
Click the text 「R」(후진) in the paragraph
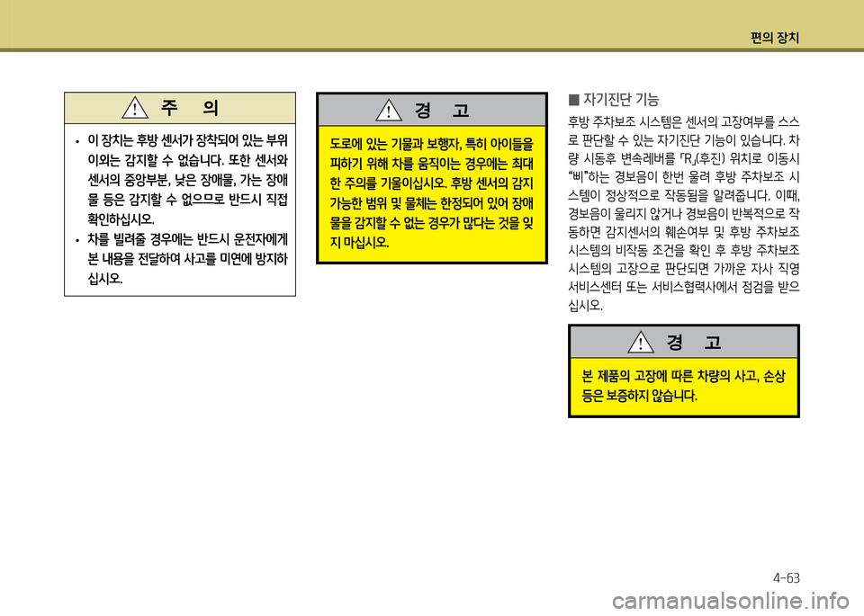704,158
